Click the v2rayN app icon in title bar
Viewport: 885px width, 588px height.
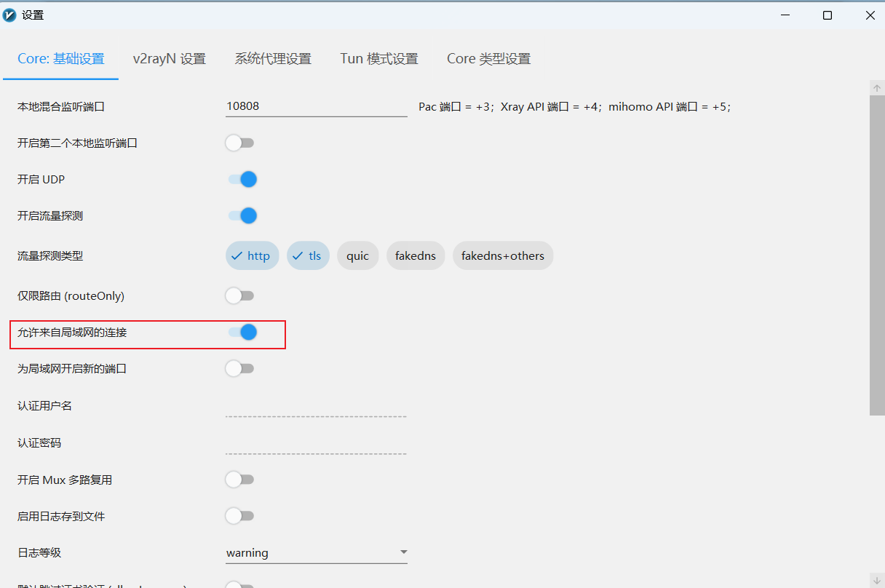(x=9, y=15)
